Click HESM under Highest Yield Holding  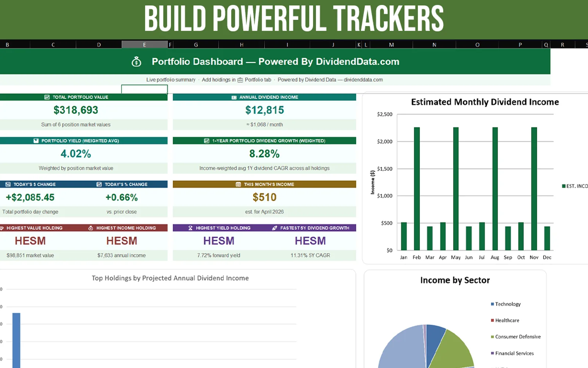219,241
